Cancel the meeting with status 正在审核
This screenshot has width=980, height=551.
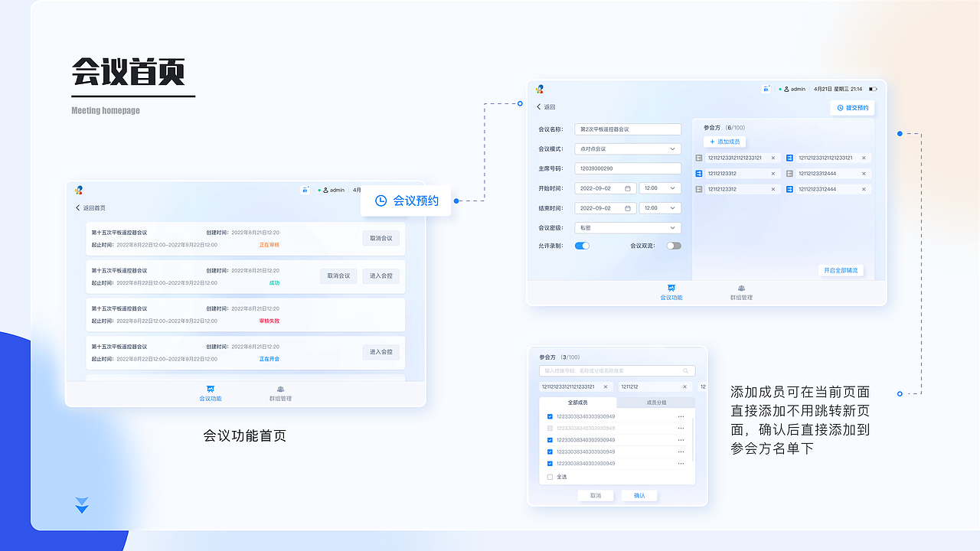click(381, 238)
